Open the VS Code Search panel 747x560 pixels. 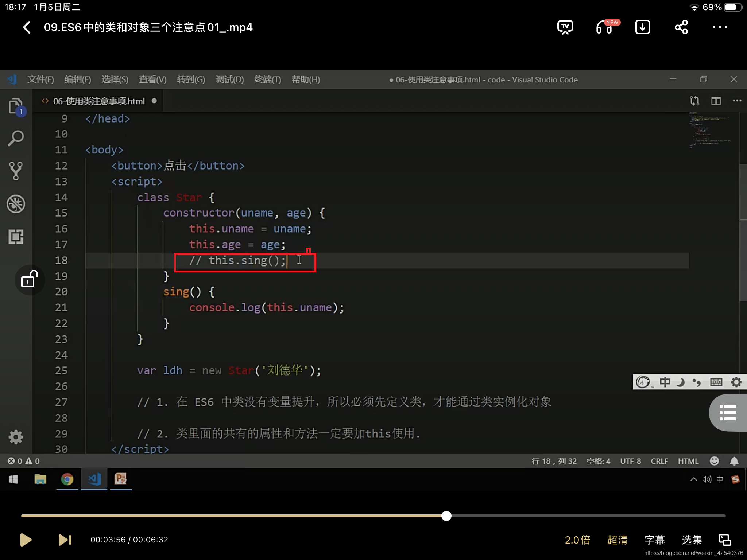tap(16, 139)
